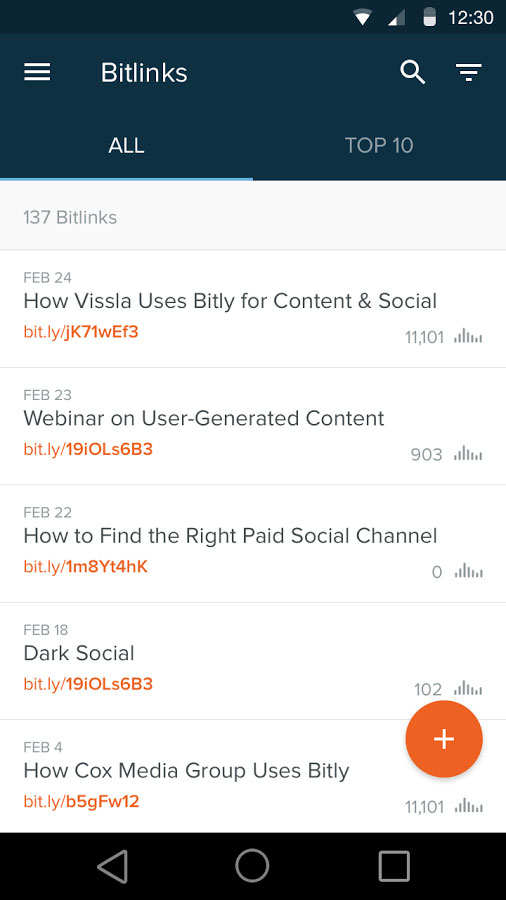Viewport: 506px width, 900px height.
Task: Tap the orange plus button to add a Bitlink
Action: [x=444, y=739]
